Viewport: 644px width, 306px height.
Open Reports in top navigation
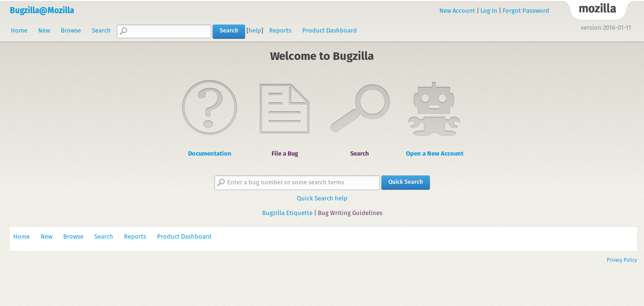280,31
